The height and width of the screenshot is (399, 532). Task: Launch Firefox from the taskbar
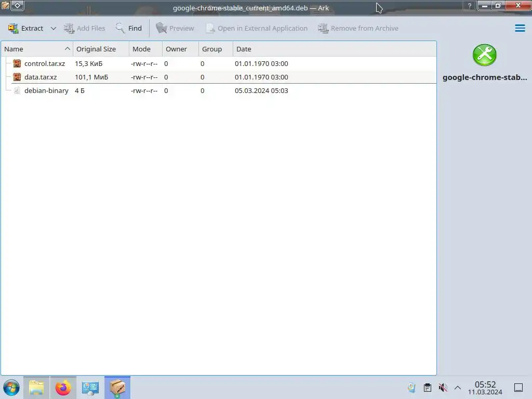[x=63, y=388]
